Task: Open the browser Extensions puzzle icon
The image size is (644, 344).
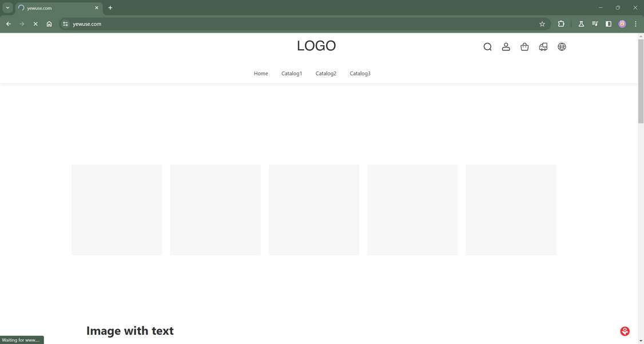Action: coord(561,24)
